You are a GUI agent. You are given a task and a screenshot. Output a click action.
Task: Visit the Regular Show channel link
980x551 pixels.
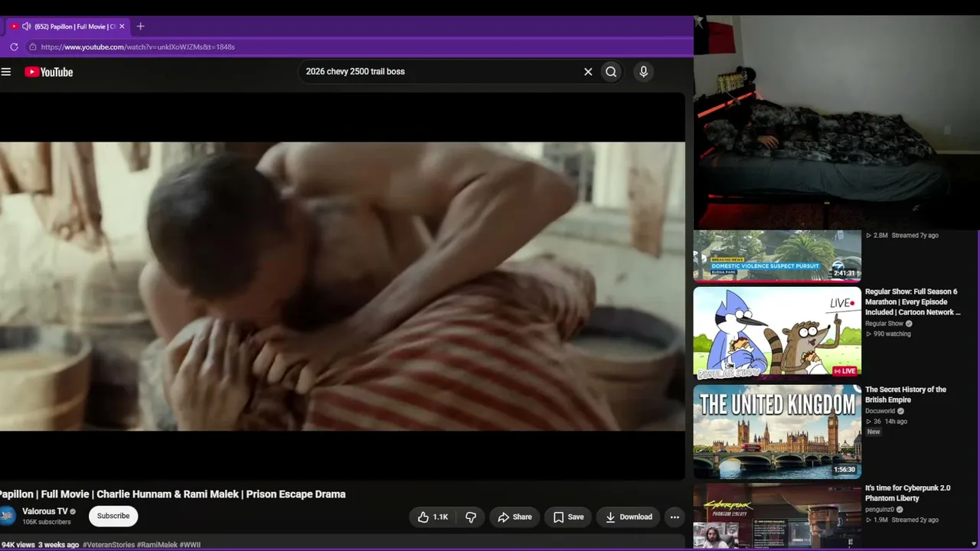coord(884,324)
